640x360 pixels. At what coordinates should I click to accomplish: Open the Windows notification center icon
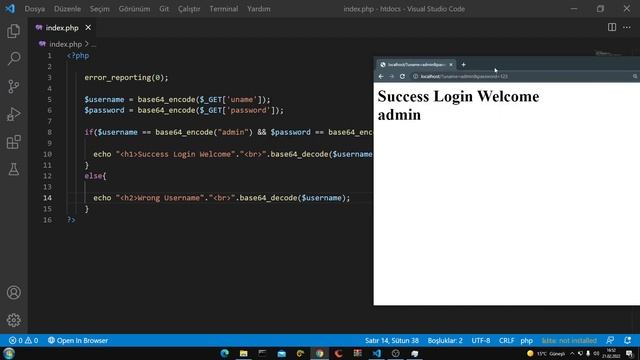pyautogui.click(x=629, y=353)
